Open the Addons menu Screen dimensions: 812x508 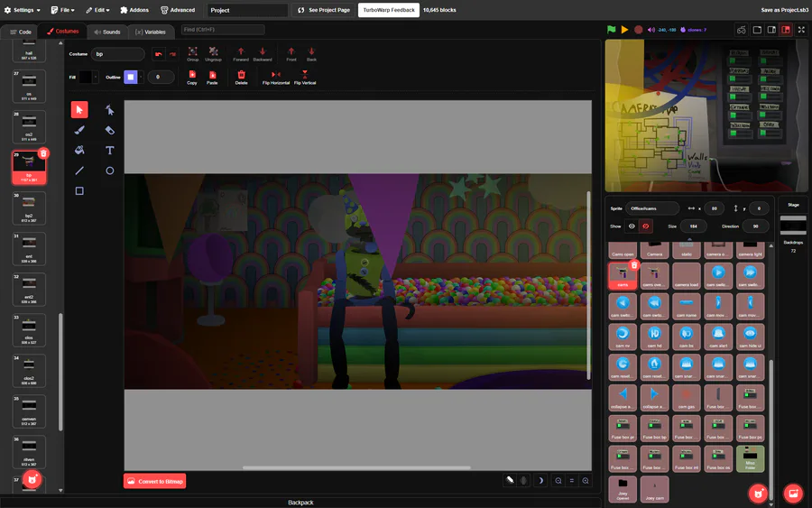point(134,10)
